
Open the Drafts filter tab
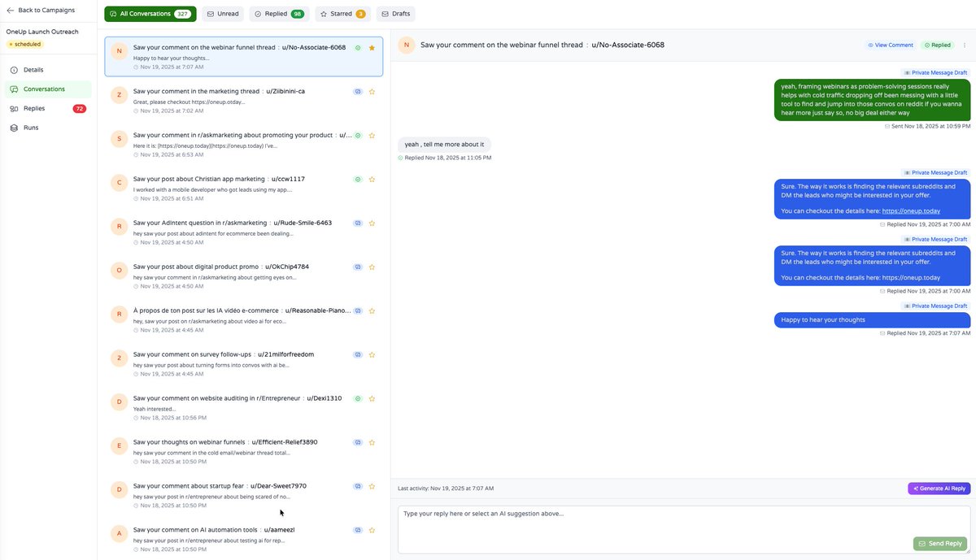coord(396,14)
